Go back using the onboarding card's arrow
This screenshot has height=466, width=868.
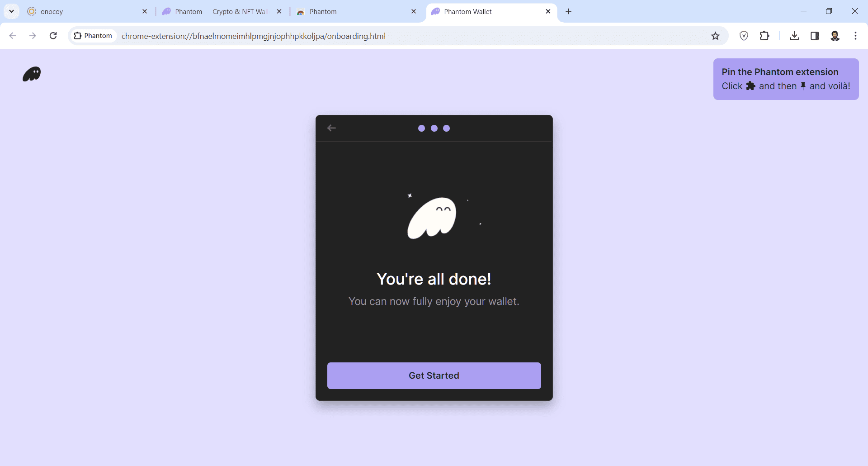[x=331, y=128]
